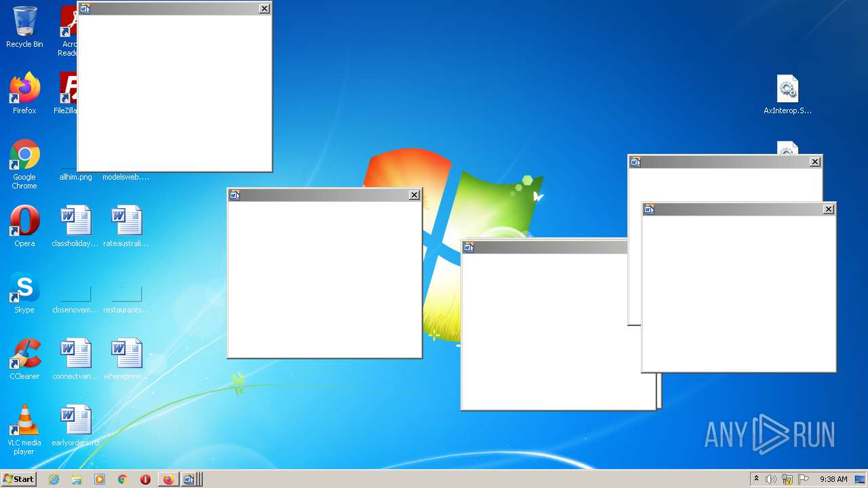Open the Start menu
Viewport: 868px width, 488px height.
click(19, 479)
